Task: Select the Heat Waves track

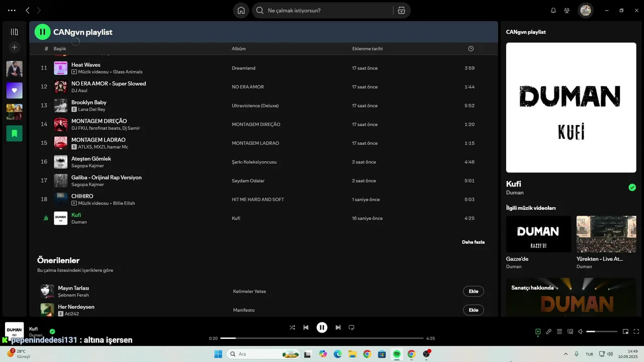Action: click(x=86, y=65)
